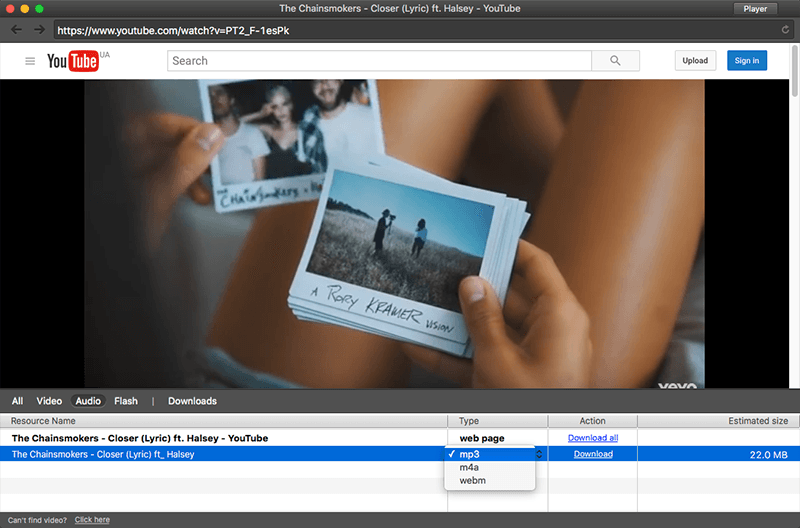Viewport: 800px width, 528px height.
Task: Sort by Resource Name column header
Action: [x=223, y=421]
